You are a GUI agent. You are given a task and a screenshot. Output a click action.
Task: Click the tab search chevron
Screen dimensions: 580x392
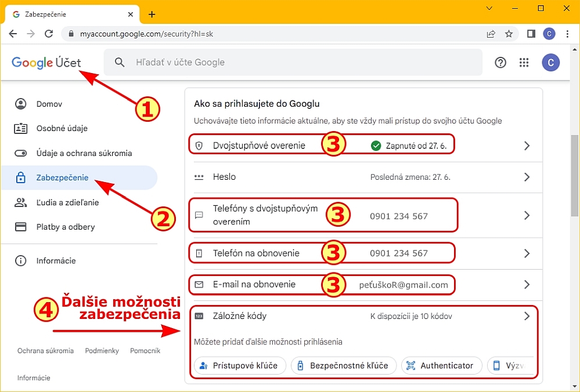pyautogui.click(x=489, y=8)
